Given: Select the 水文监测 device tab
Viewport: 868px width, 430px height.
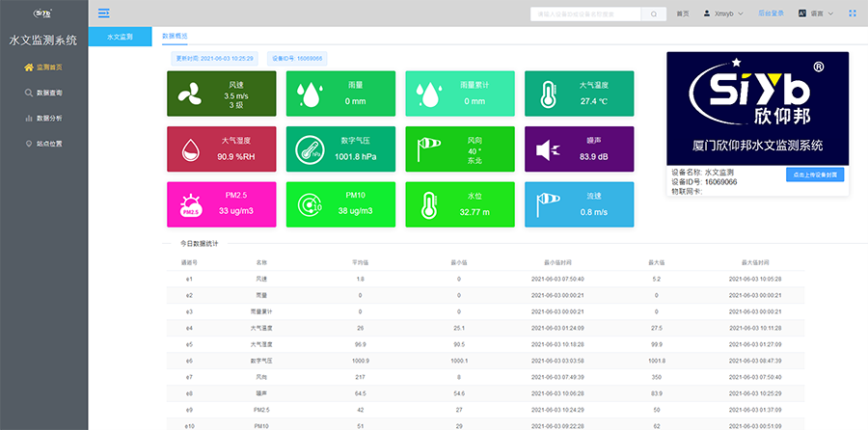Looking at the screenshot, I should (x=120, y=37).
